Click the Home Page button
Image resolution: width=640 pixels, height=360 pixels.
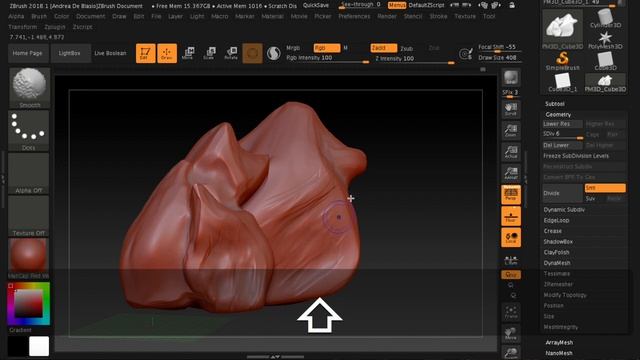pyautogui.click(x=27, y=53)
